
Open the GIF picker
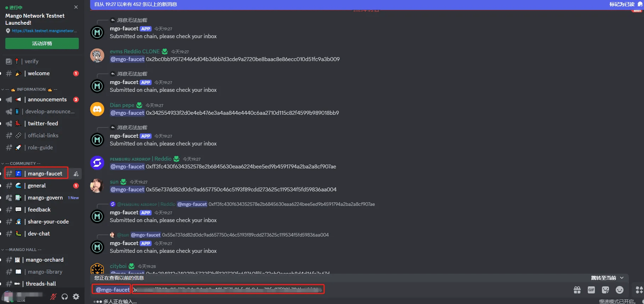pos(591,290)
